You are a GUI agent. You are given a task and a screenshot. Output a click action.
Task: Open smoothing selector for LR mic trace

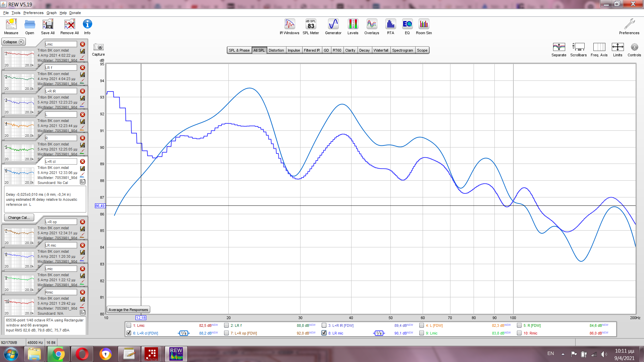(x=379, y=333)
